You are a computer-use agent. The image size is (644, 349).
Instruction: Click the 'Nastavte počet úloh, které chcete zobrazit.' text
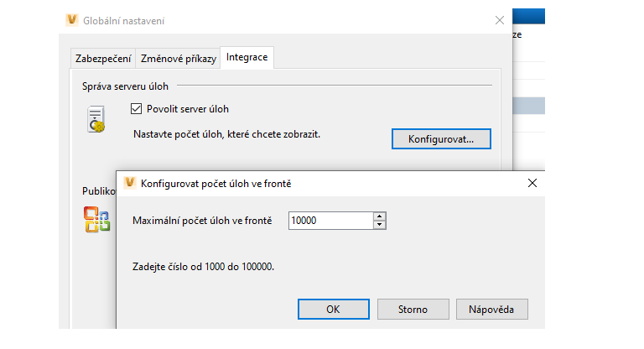[226, 134]
